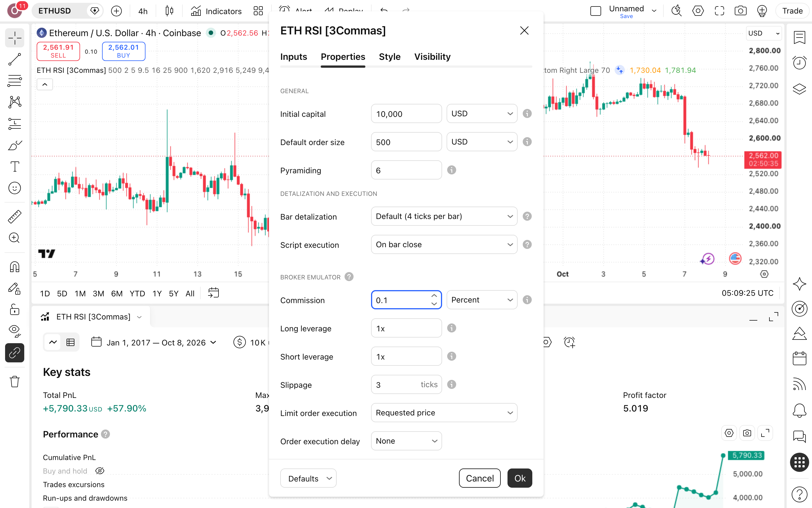Remove drawings with the trash icon
The height and width of the screenshot is (508, 812).
tap(14, 382)
